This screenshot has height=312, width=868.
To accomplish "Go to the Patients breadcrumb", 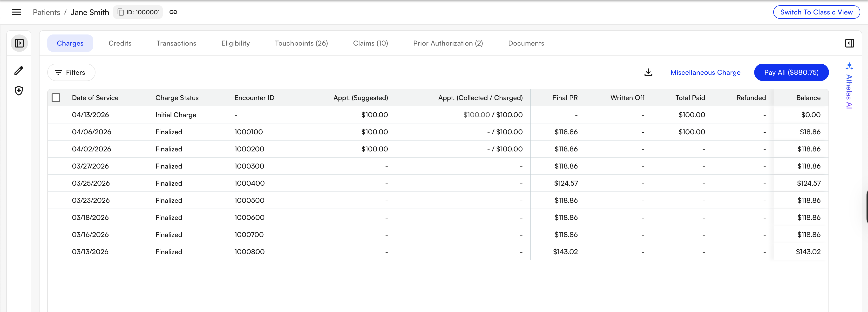I will tap(46, 12).
